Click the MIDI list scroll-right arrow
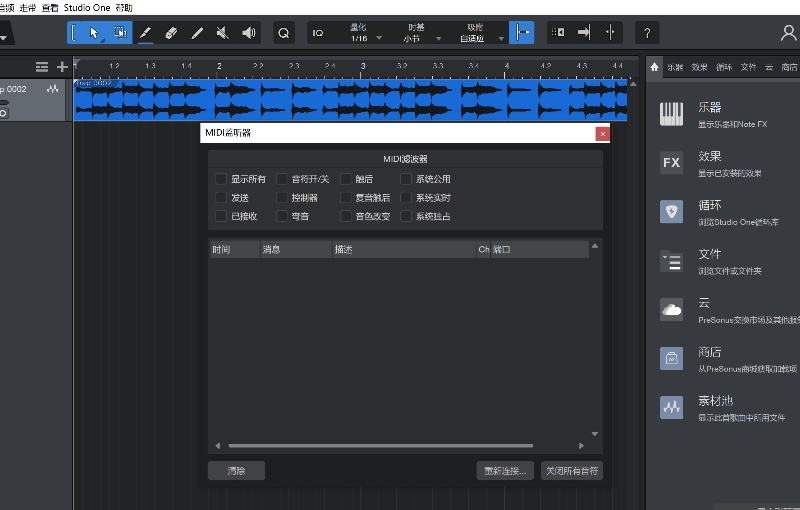Image resolution: width=800 pixels, height=510 pixels. pyautogui.click(x=581, y=446)
